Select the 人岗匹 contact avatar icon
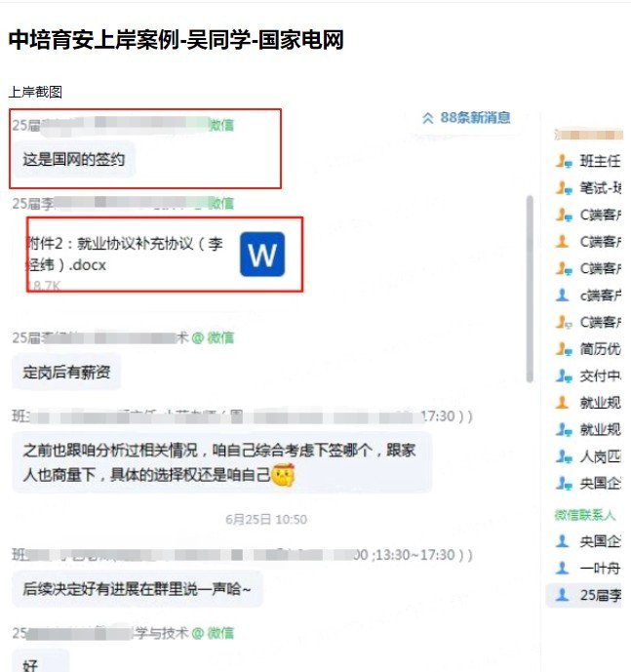 564,456
